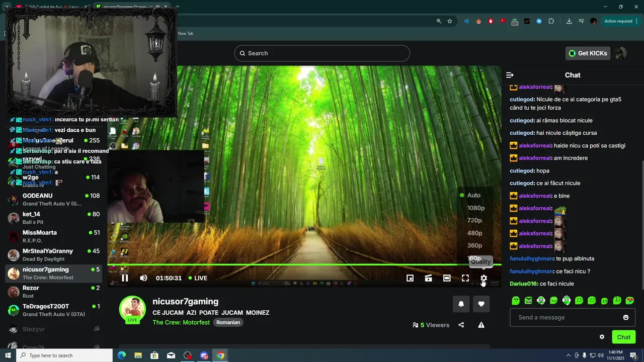Screen dimensions: 644x362
Task: Click the extension with OFF badge
Action: tap(515, 22)
